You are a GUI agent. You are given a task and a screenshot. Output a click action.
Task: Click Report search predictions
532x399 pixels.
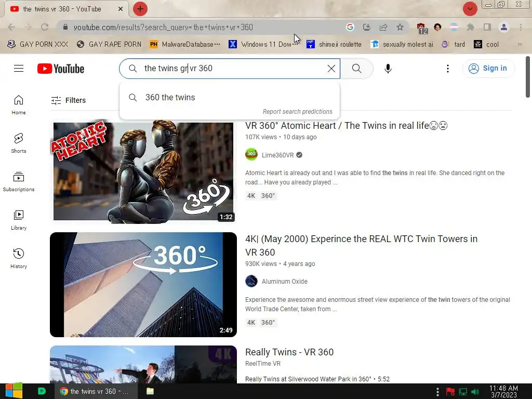(298, 112)
